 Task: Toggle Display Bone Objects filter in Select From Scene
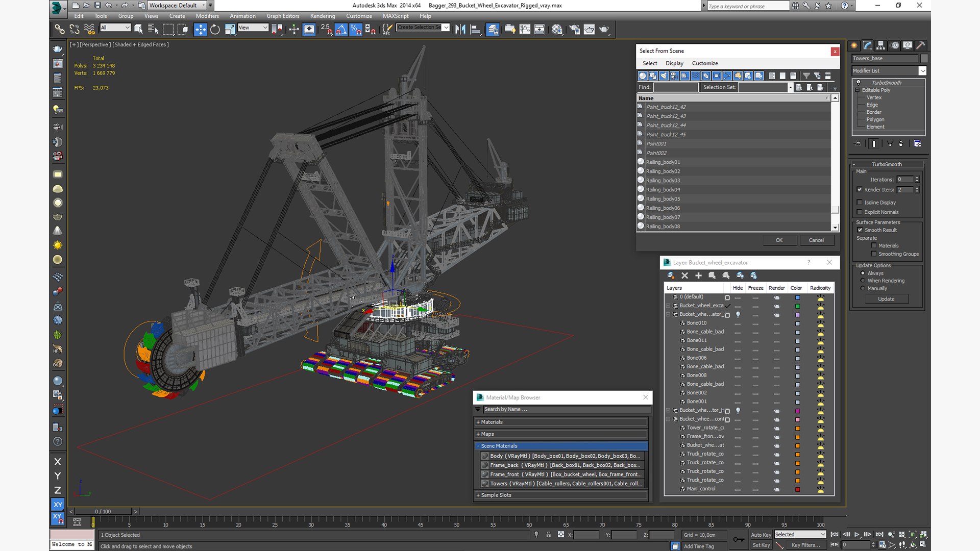(x=727, y=76)
